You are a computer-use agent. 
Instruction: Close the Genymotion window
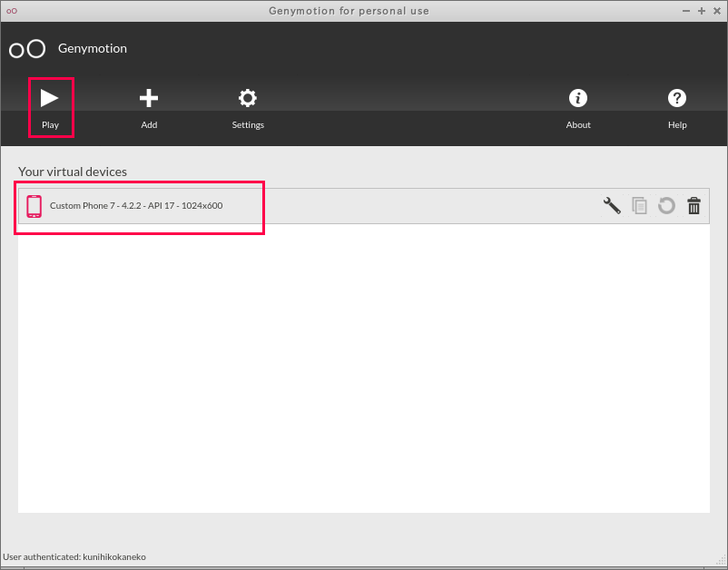717,11
